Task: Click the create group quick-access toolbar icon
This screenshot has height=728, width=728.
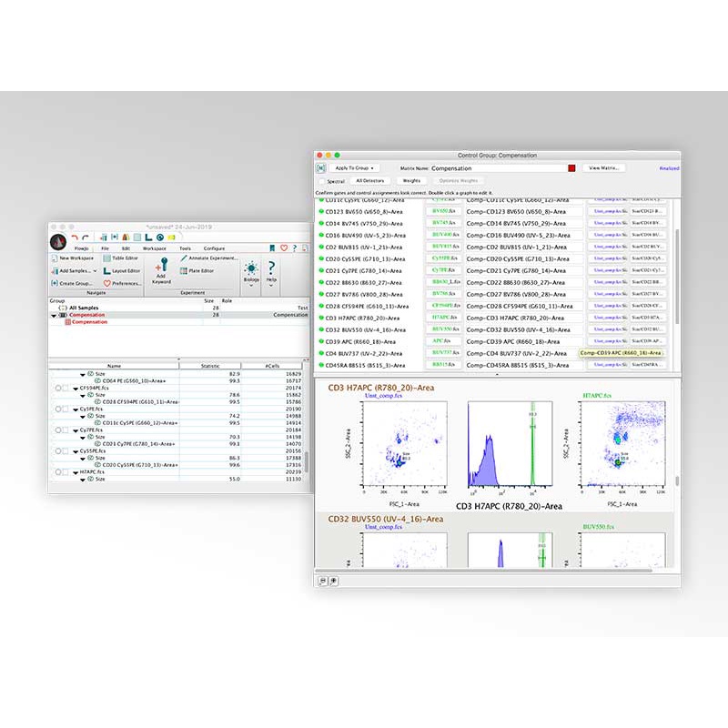Action: point(115,238)
